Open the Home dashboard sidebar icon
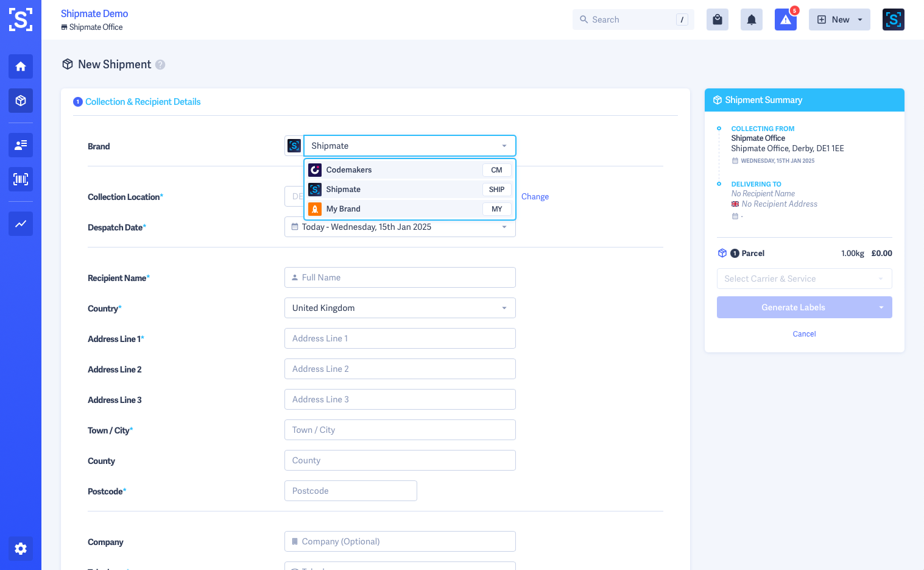This screenshot has height=570, width=924. [x=21, y=66]
